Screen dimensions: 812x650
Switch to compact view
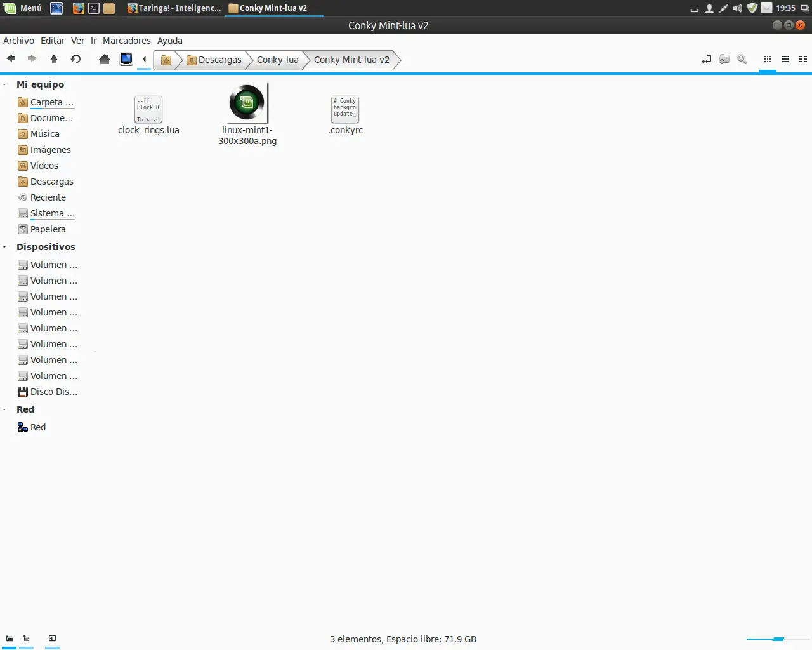pyautogui.click(x=803, y=59)
